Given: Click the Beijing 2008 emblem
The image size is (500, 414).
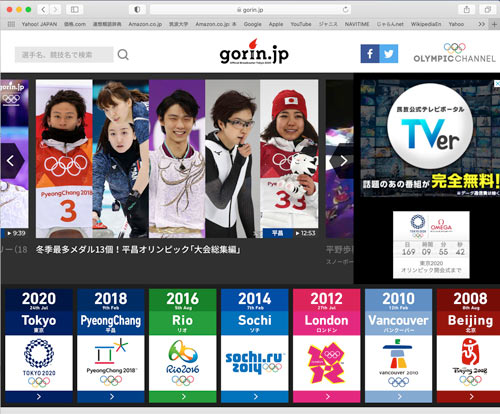Looking at the screenshot, I should click(470, 363).
